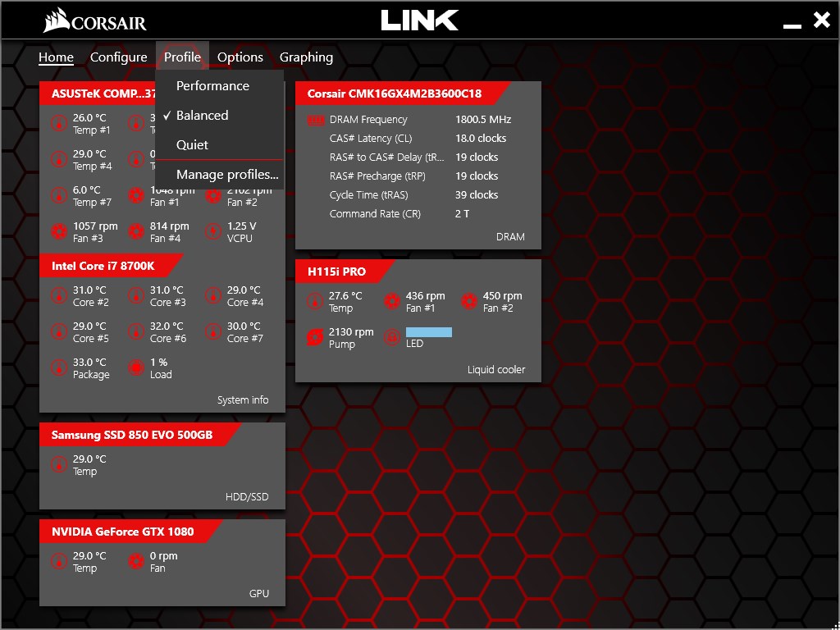Click the Temp #4 thermometer icon
This screenshot has height=630, width=840.
(x=59, y=160)
